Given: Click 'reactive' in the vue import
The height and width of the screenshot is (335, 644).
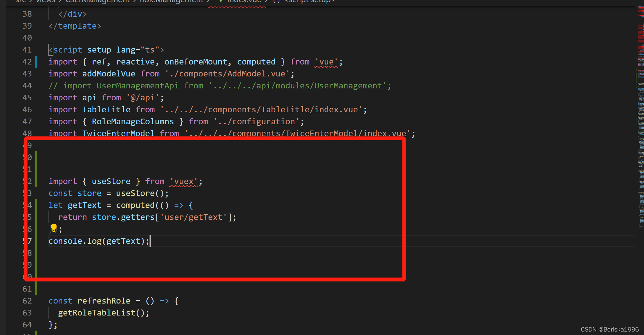Looking at the screenshot, I should tap(135, 62).
